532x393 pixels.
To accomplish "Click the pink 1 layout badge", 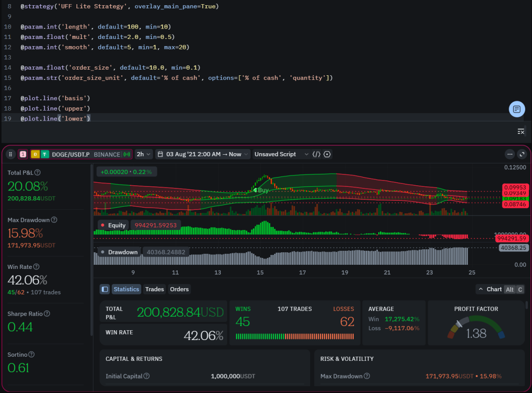I will (22, 154).
